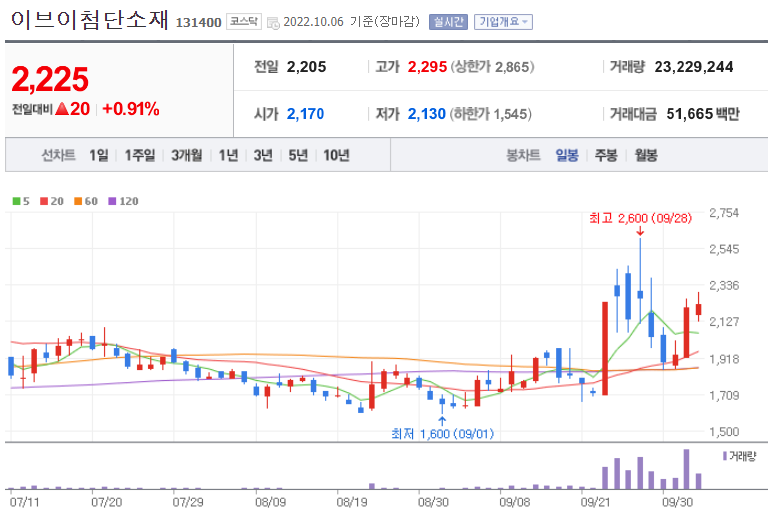
Task: Click the +0.91% change rate
Action: [131, 109]
